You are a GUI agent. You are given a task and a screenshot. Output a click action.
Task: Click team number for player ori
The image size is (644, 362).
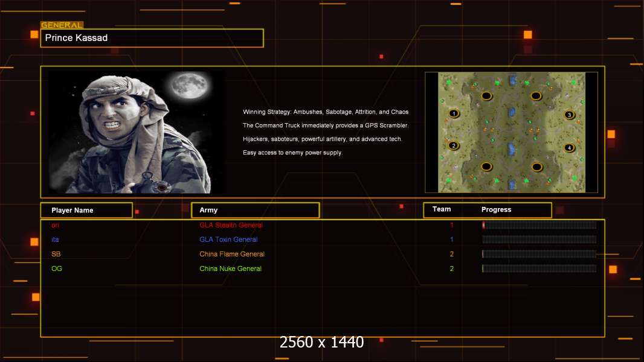(451, 225)
